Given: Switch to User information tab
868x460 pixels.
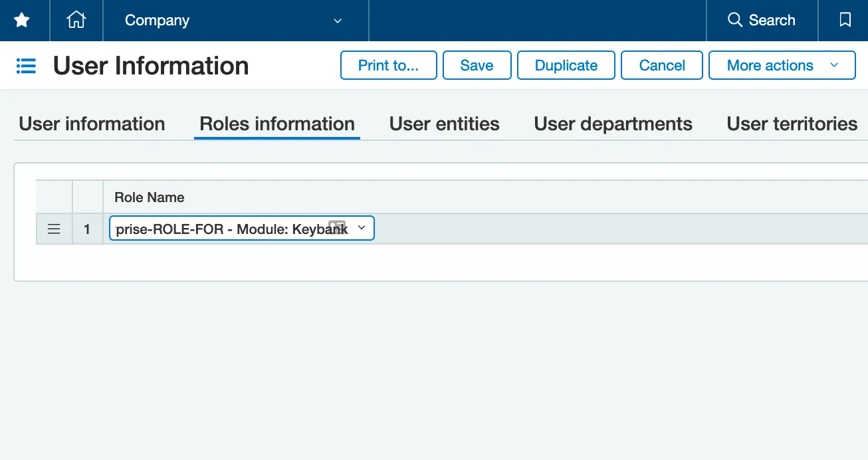Looking at the screenshot, I should 92,124.
